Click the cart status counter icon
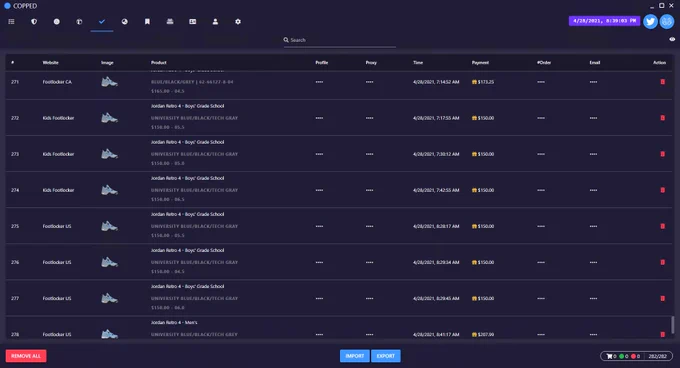680x368 pixels. coord(609,356)
